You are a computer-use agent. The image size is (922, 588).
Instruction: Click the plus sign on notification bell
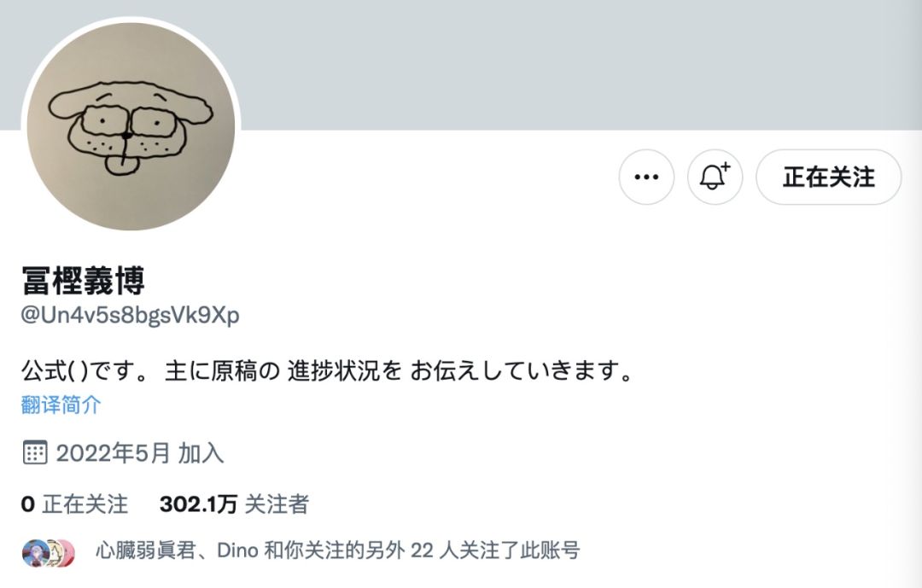pos(726,167)
